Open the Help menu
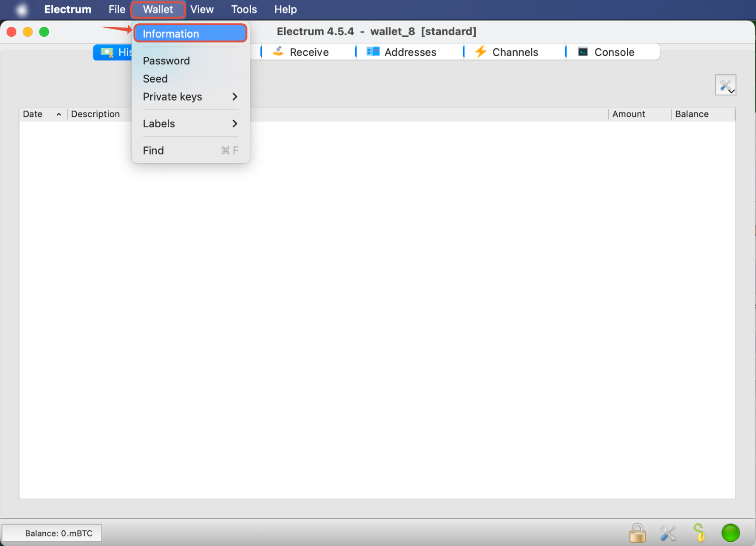 [x=286, y=10]
